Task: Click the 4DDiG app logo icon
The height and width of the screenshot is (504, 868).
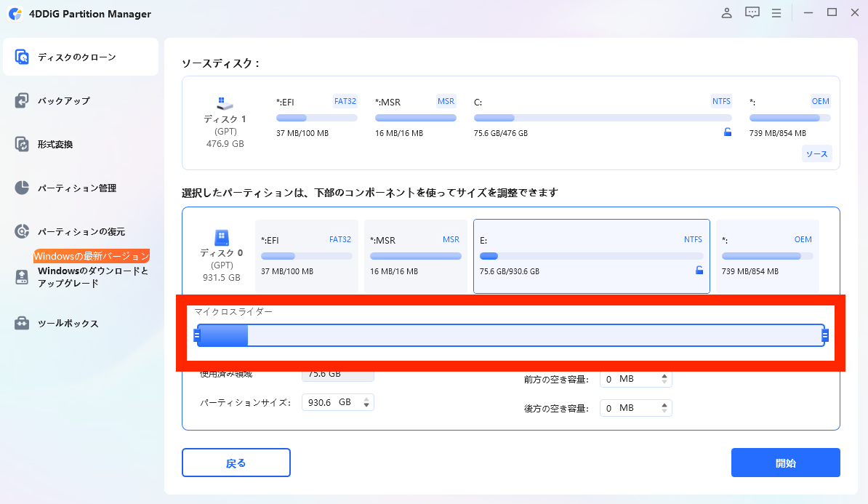Action: [x=15, y=14]
